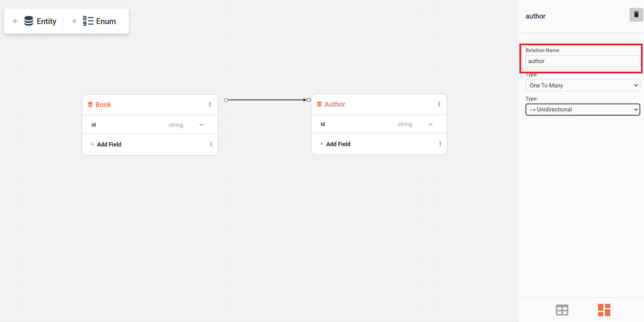The width and height of the screenshot is (644, 322).
Task: Click the Relation Name input field
Action: pyautogui.click(x=583, y=61)
